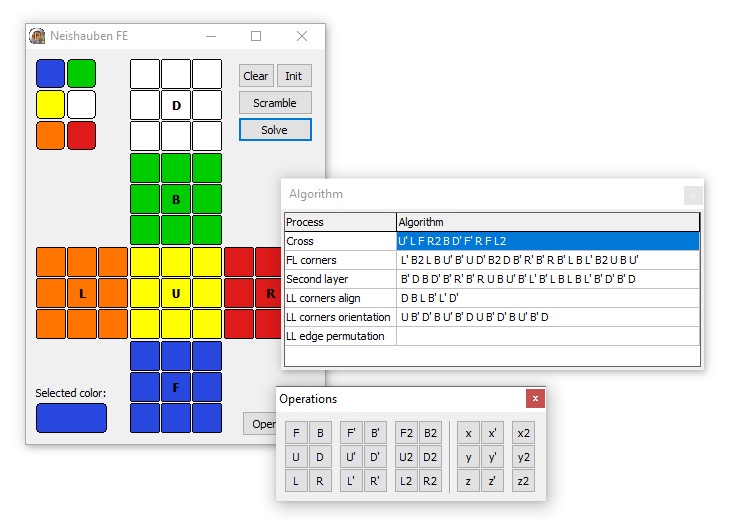Screen dimensions: 732x531
Task: Apply the L' move in Operations
Action: (351, 481)
